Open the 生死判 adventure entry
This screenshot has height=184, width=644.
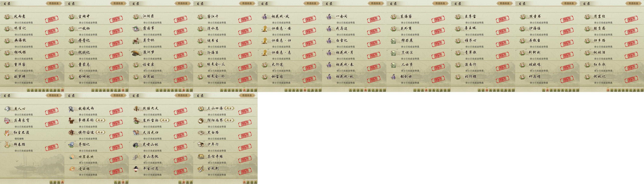pyautogui.click(x=225, y=170)
